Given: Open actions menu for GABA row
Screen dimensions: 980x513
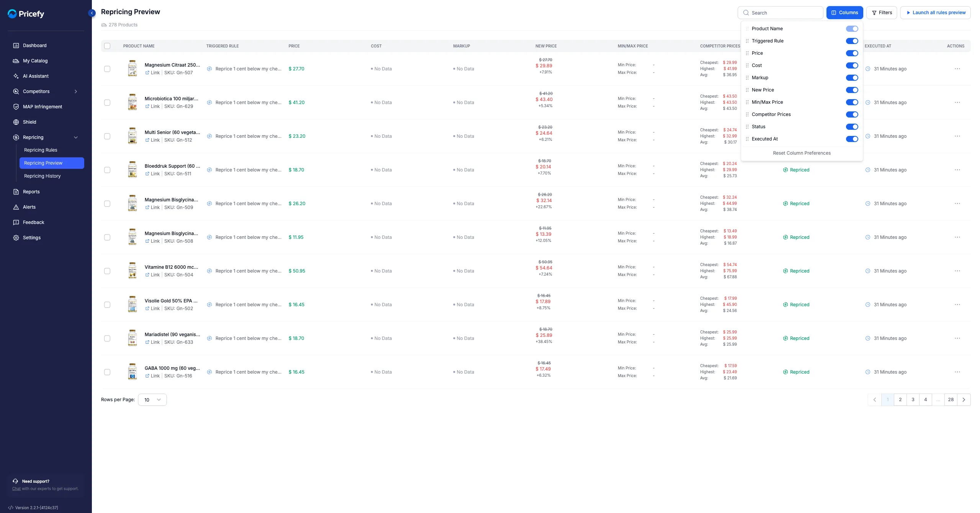Looking at the screenshot, I should [957, 372].
